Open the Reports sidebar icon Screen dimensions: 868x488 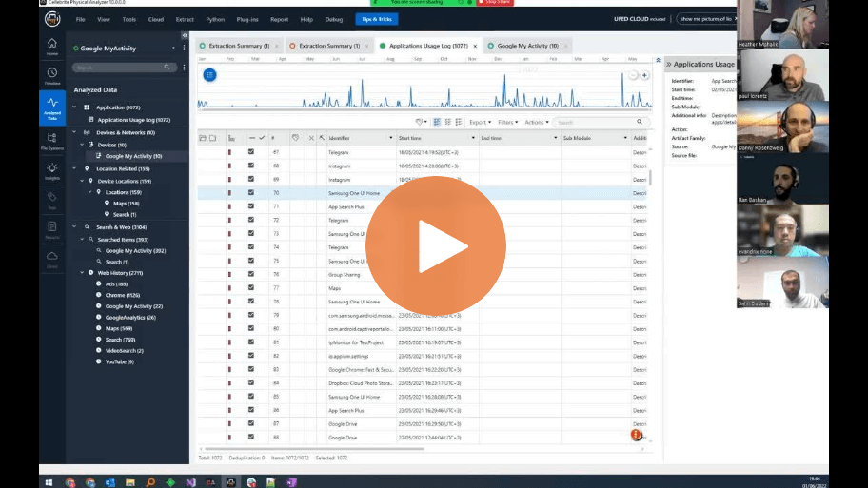(52, 228)
